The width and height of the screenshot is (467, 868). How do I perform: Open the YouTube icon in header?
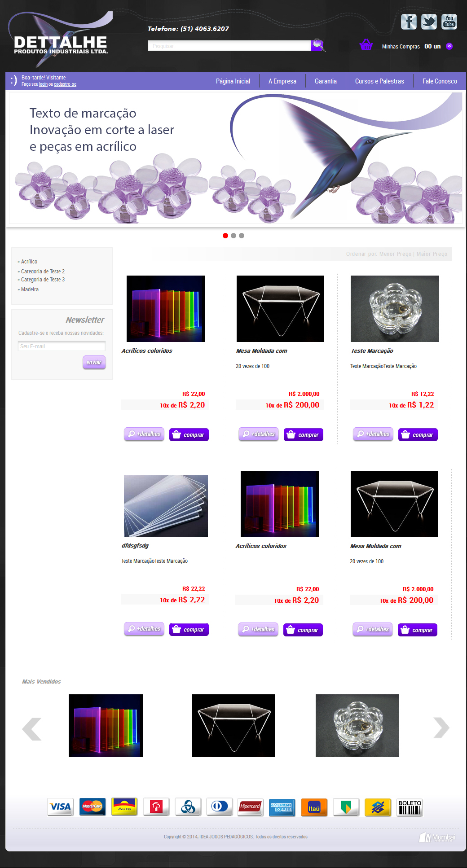pyautogui.click(x=449, y=22)
